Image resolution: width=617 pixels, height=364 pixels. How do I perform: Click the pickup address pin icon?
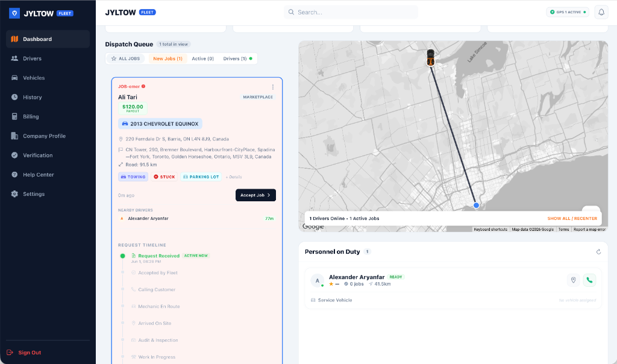point(121,139)
